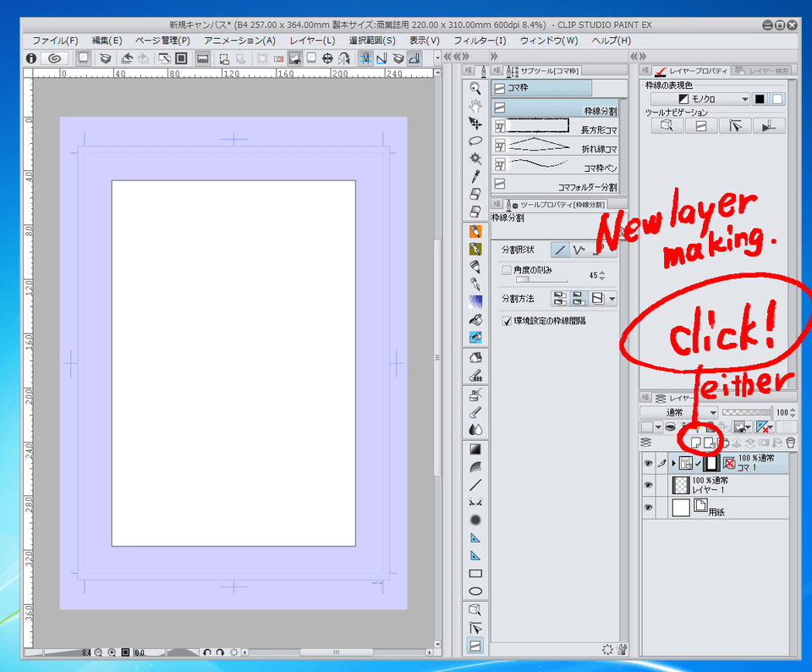Click the delete layer trash icon
812x672 pixels.
[x=790, y=443]
